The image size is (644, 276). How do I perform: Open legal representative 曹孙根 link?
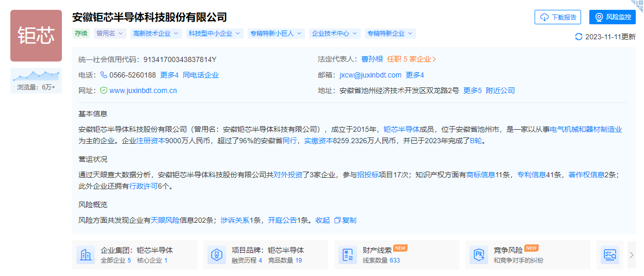click(x=372, y=59)
